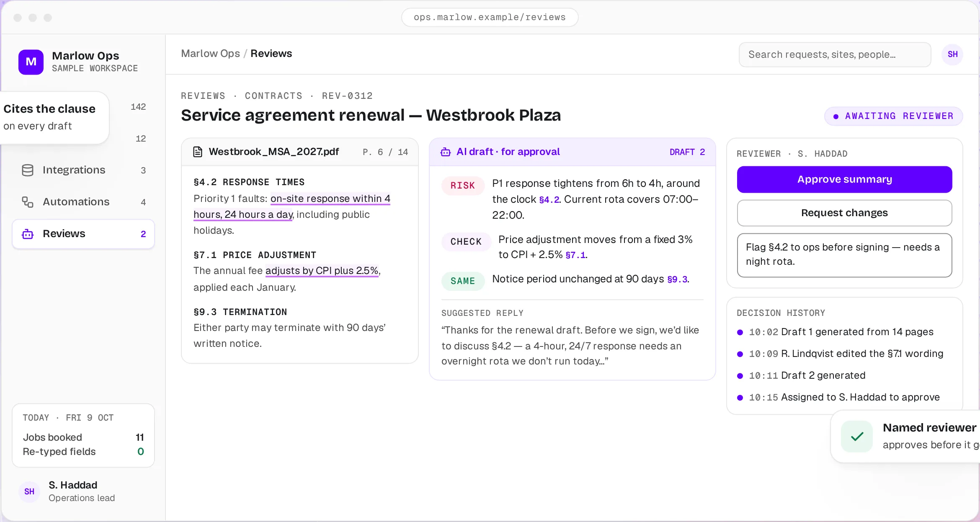Click Request changes button
The image size is (980, 522).
tap(844, 213)
